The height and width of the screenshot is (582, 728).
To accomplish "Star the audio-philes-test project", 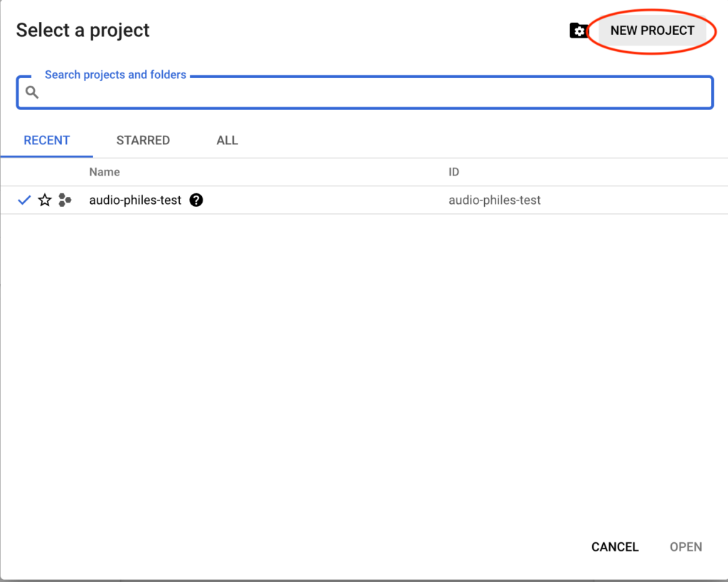I will click(x=45, y=200).
